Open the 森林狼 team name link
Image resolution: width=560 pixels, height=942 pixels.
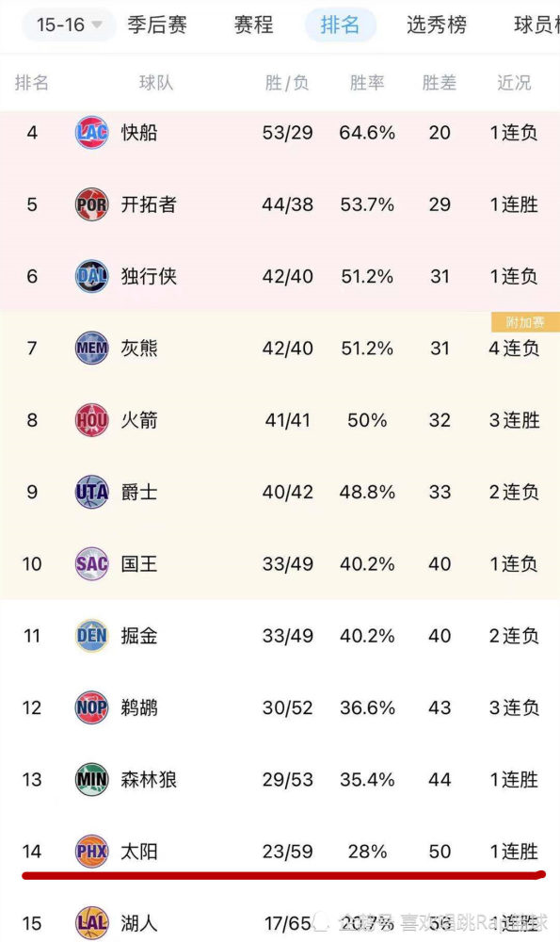coord(149,780)
